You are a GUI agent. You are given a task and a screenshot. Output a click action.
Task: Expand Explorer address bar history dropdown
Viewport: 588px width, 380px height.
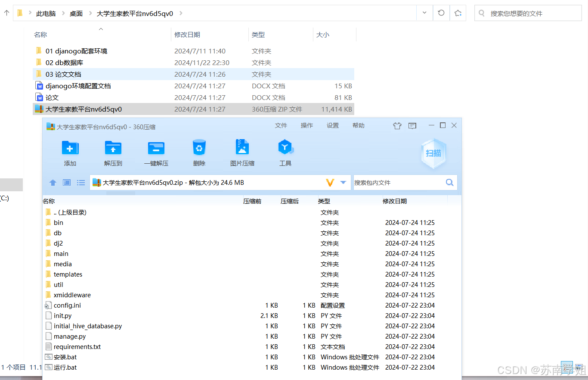pos(425,13)
